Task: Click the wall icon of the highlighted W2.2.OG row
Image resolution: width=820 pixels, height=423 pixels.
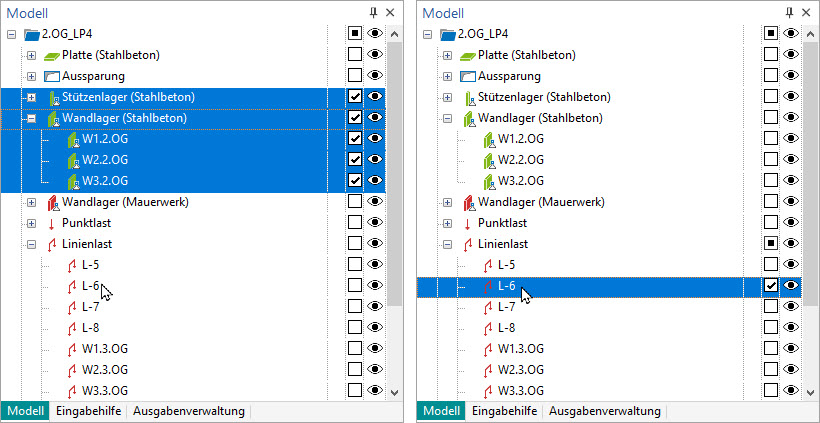Action: coord(72,160)
